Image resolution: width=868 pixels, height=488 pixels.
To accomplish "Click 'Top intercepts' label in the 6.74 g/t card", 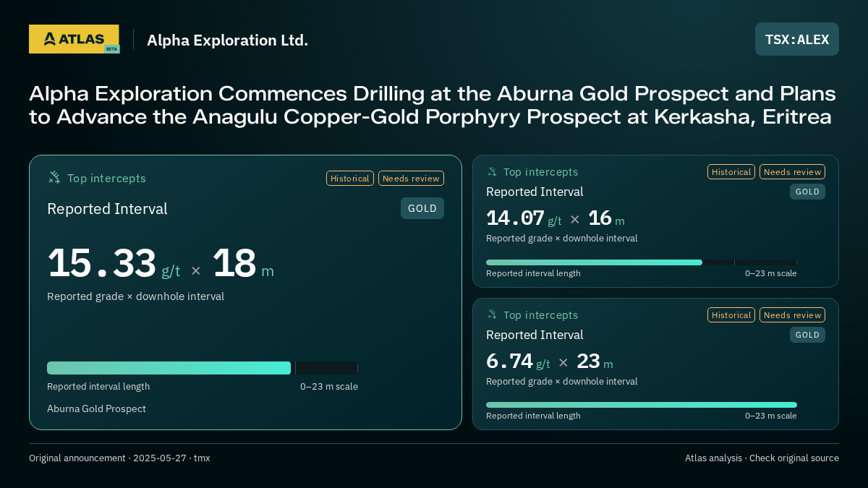I will point(540,315).
